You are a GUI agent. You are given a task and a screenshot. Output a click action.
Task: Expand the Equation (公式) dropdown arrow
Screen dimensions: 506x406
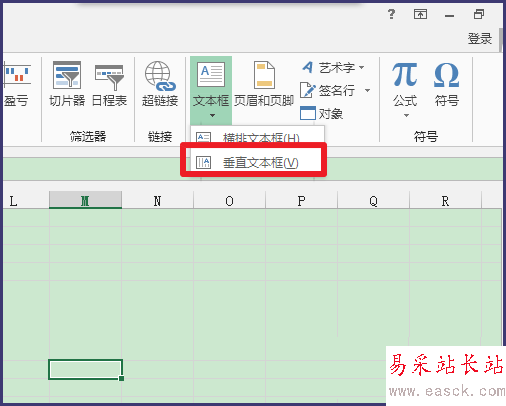[406, 115]
